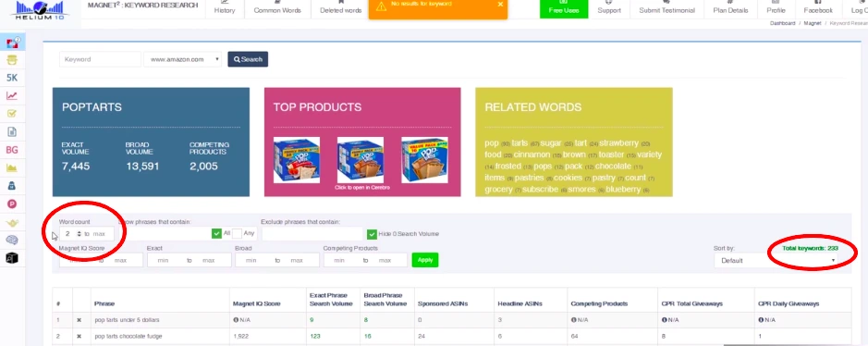Click info icon in Magnet IQ Score N/A cell

click(x=236, y=320)
